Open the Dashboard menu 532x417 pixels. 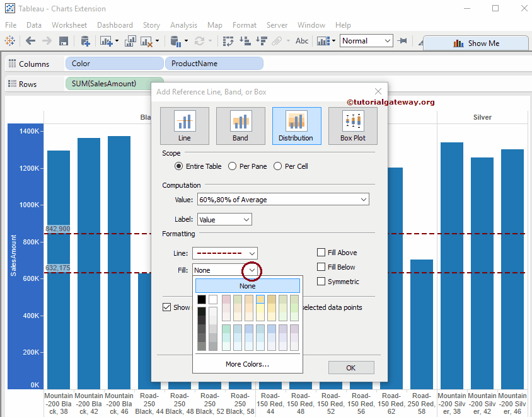pos(115,25)
